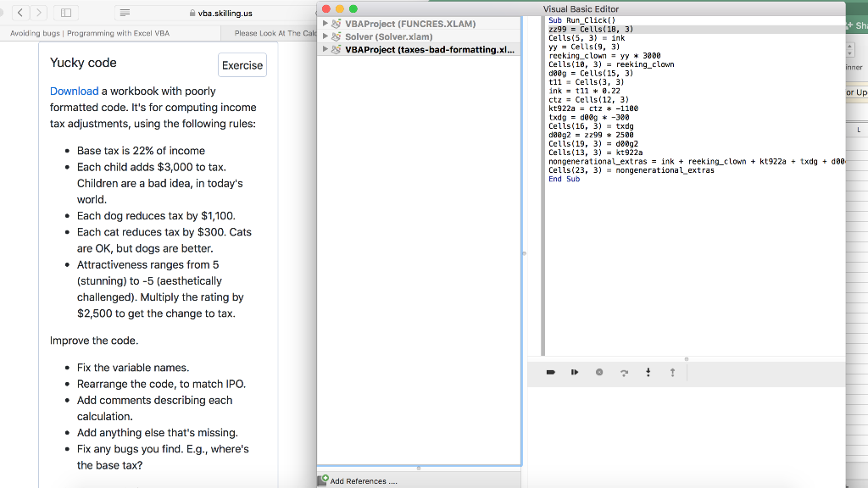The height and width of the screenshot is (488, 868).
Task: Click Add References button
Action: click(363, 481)
